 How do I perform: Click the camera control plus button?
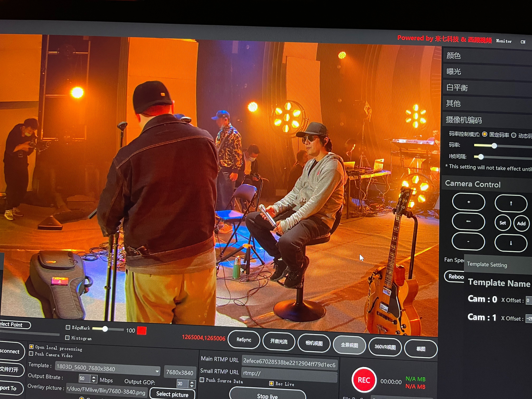(468, 202)
